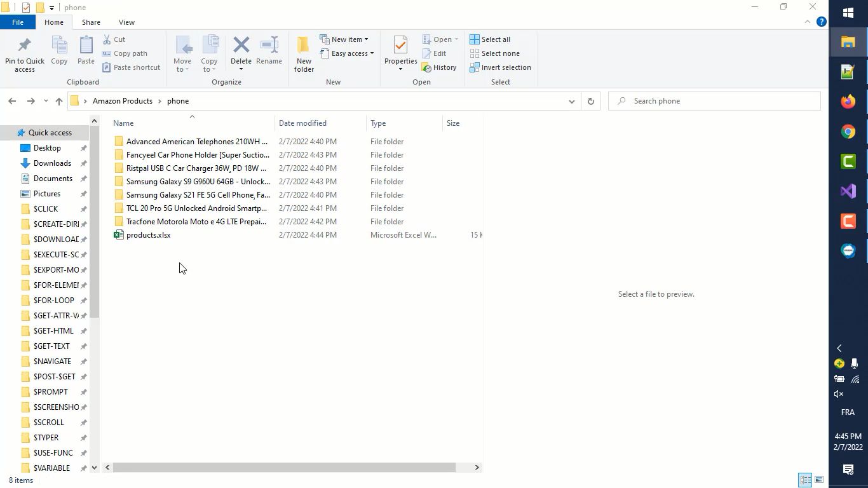
Task: Select the products.xlsx file
Action: (x=148, y=235)
